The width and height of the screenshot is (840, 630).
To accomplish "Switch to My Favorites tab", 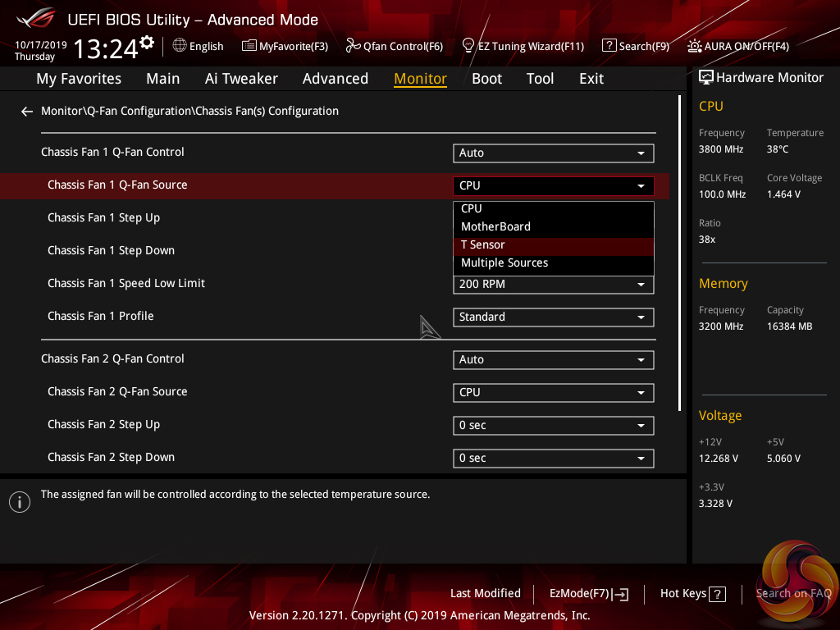I will 79,79.
